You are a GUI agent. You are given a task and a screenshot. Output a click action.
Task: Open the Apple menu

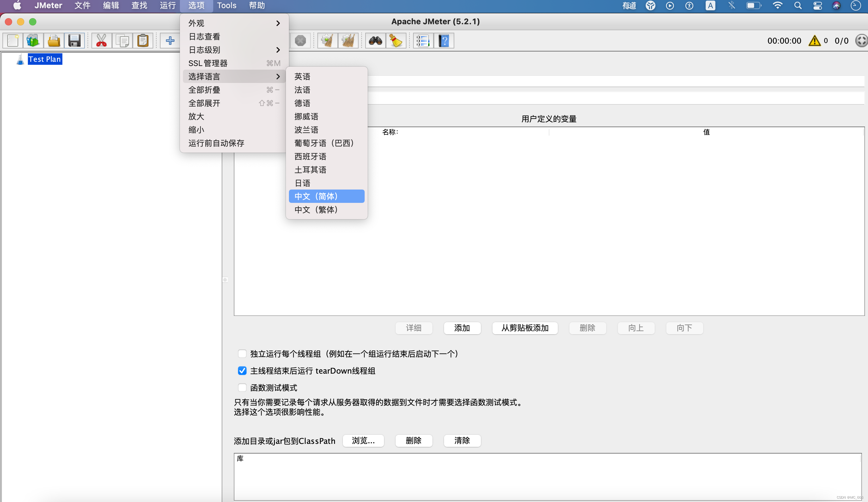(x=17, y=5)
